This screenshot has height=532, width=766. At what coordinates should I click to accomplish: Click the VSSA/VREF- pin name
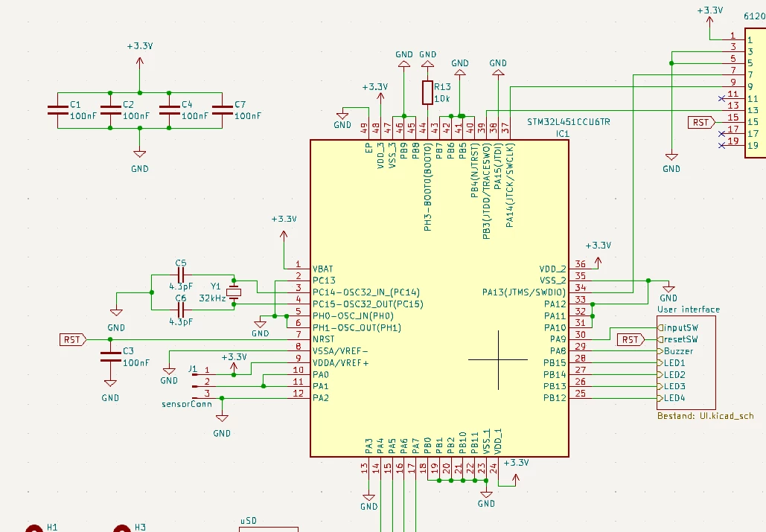pos(340,351)
